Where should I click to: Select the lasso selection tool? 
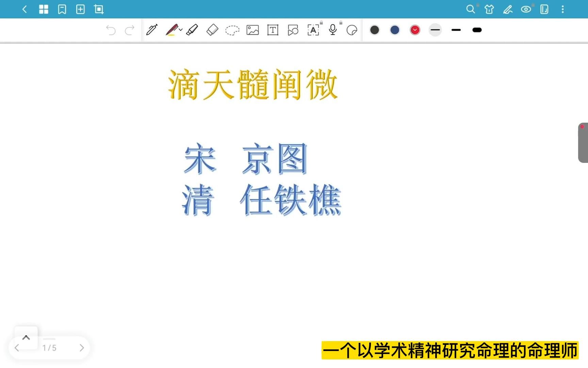232,30
